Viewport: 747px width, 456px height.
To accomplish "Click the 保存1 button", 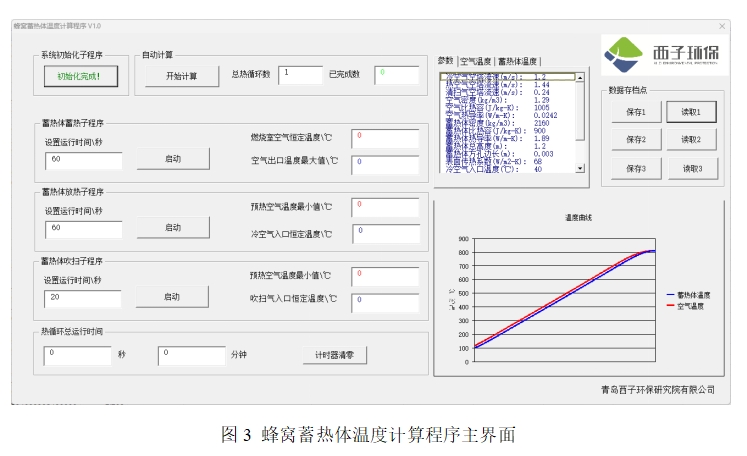I will coord(636,112).
